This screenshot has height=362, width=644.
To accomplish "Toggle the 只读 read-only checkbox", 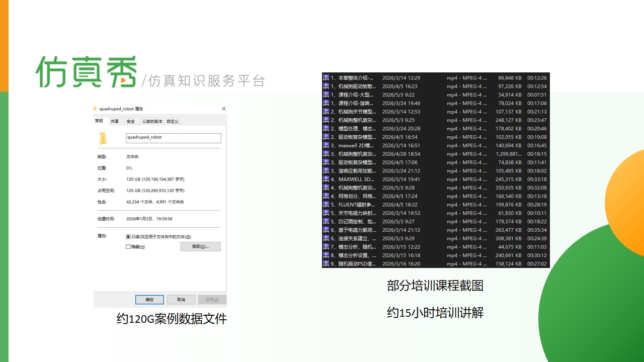I will point(128,237).
